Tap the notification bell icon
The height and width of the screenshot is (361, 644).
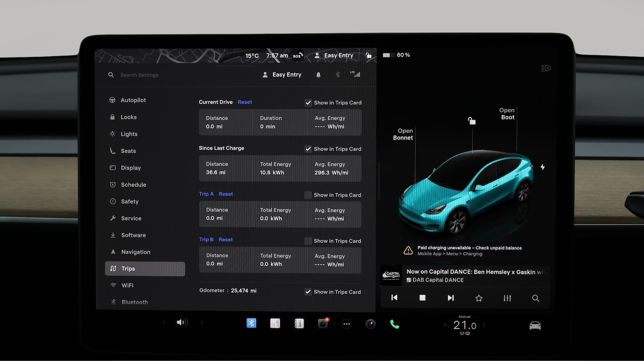pos(318,75)
